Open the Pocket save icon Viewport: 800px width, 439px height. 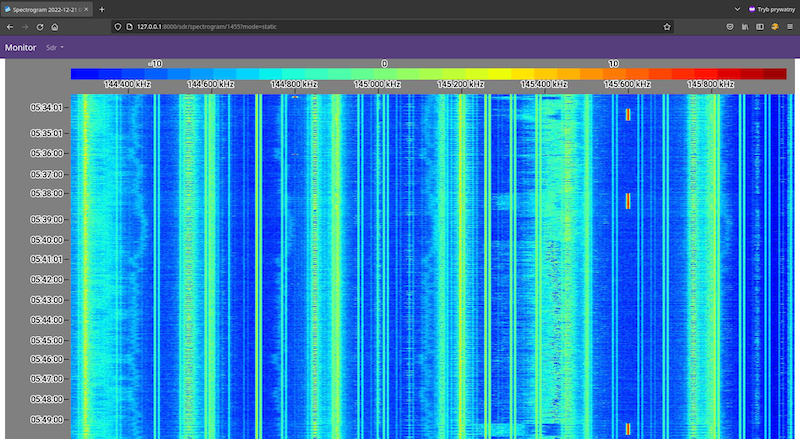(730, 27)
